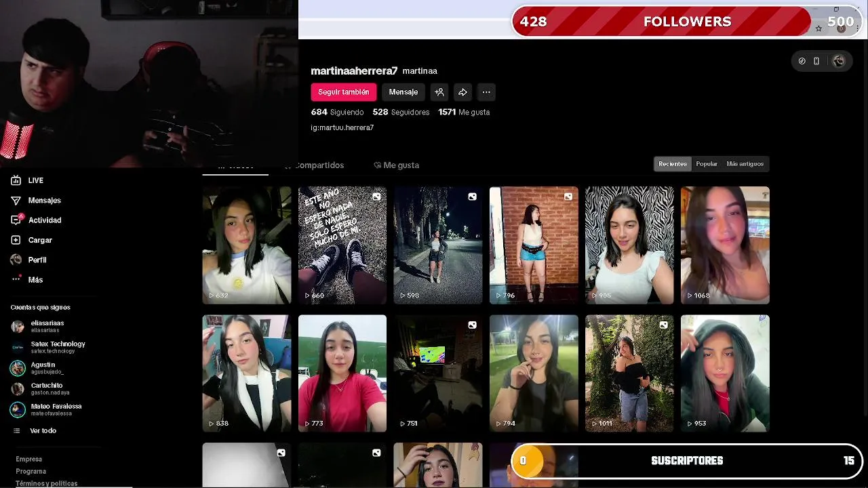Click Términos y políticas footer link
The image size is (868, 488).
tap(47, 483)
